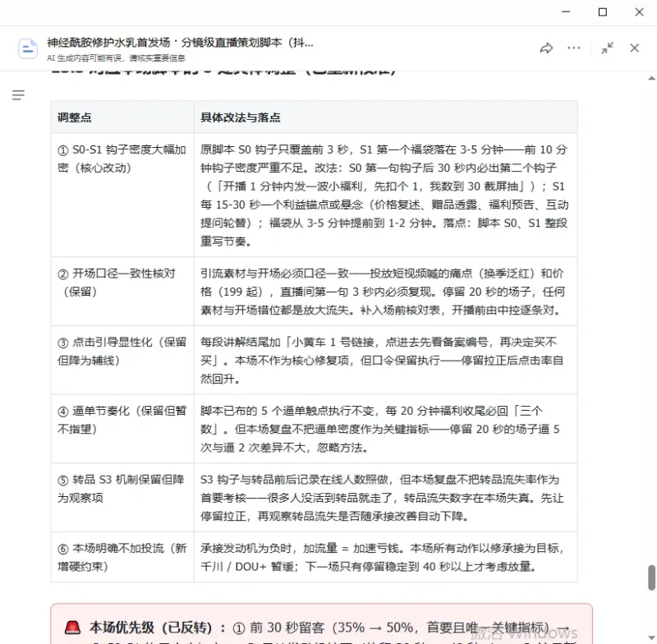Select cell ② 开场口径一致性核对

tap(122, 292)
